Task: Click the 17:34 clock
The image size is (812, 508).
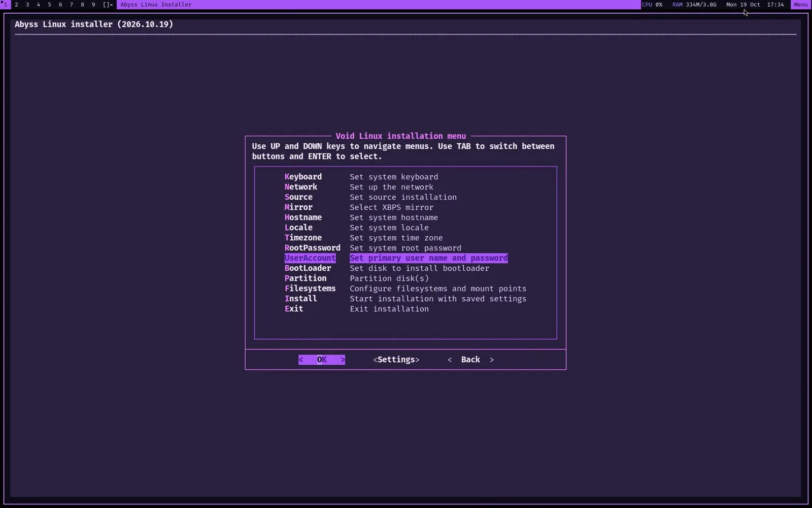Action: pos(775,5)
